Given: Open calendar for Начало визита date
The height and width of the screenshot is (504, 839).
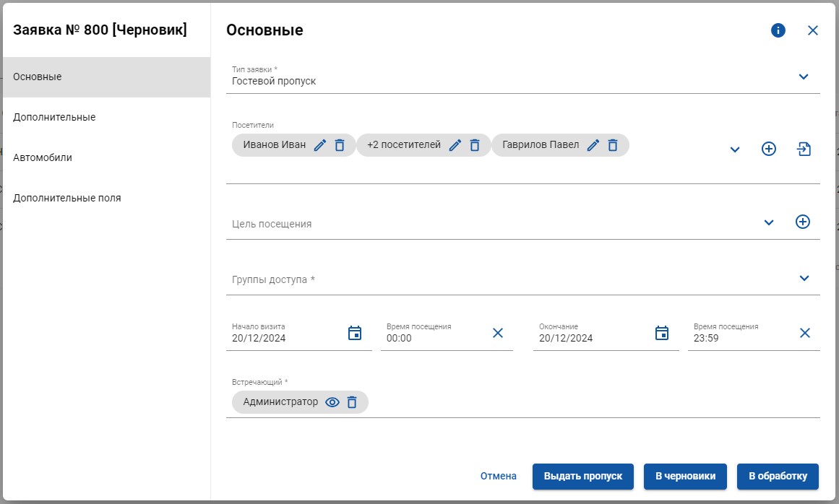Looking at the screenshot, I should click(x=355, y=333).
